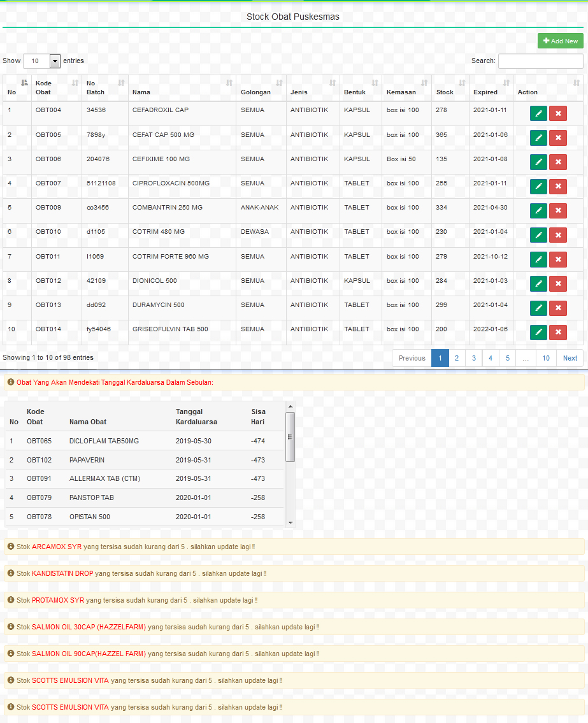Go to page 3 of entries

pyautogui.click(x=473, y=358)
